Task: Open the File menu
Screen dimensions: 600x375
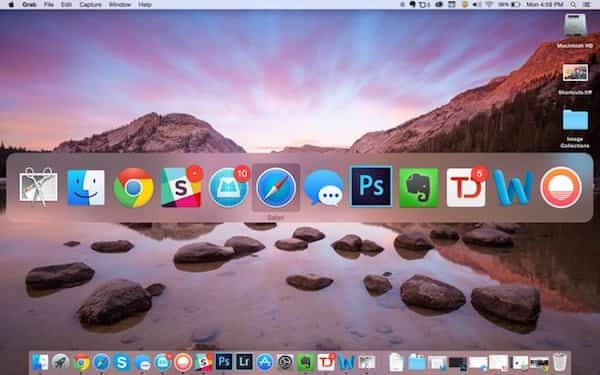Action: click(x=49, y=5)
